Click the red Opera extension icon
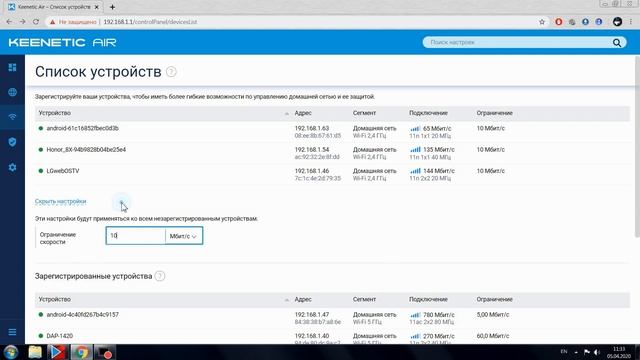Screen dimensions: 640x360 pyautogui.click(x=559, y=22)
